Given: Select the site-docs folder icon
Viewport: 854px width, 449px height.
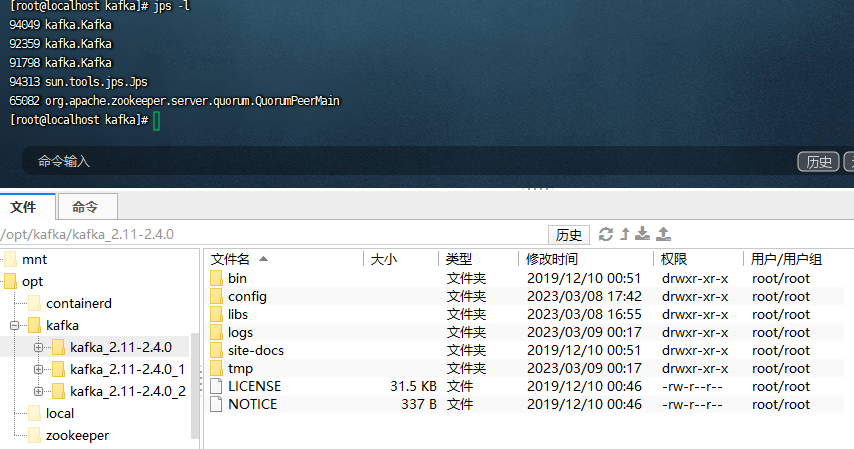Looking at the screenshot, I should coord(216,350).
